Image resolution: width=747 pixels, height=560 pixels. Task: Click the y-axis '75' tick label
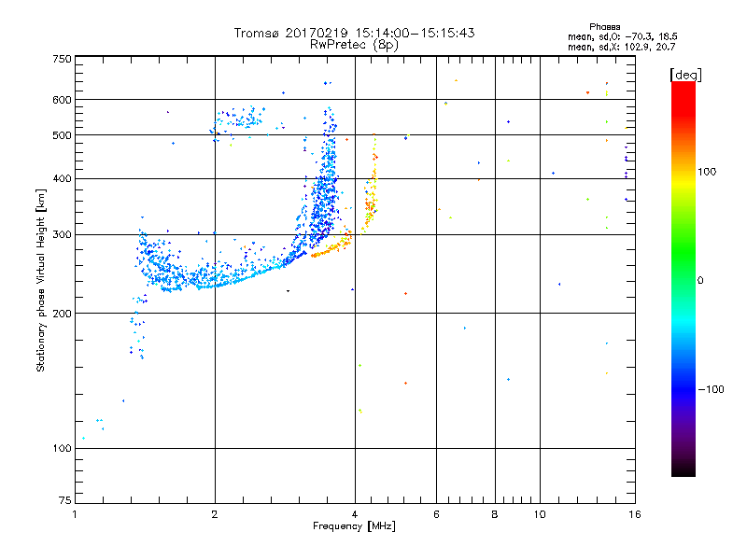pyautogui.click(x=65, y=500)
